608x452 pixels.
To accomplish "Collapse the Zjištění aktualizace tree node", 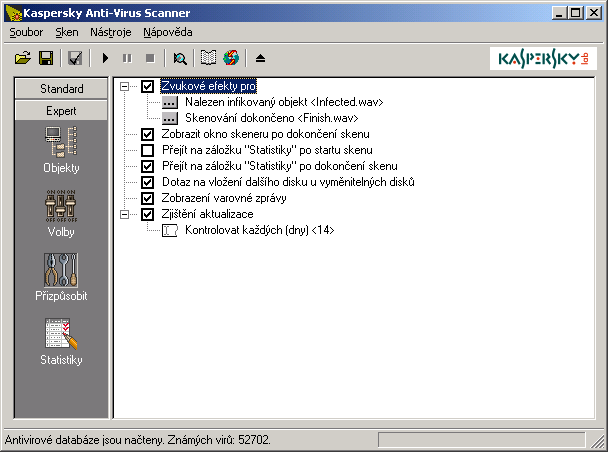I will (x=124, y=214).
